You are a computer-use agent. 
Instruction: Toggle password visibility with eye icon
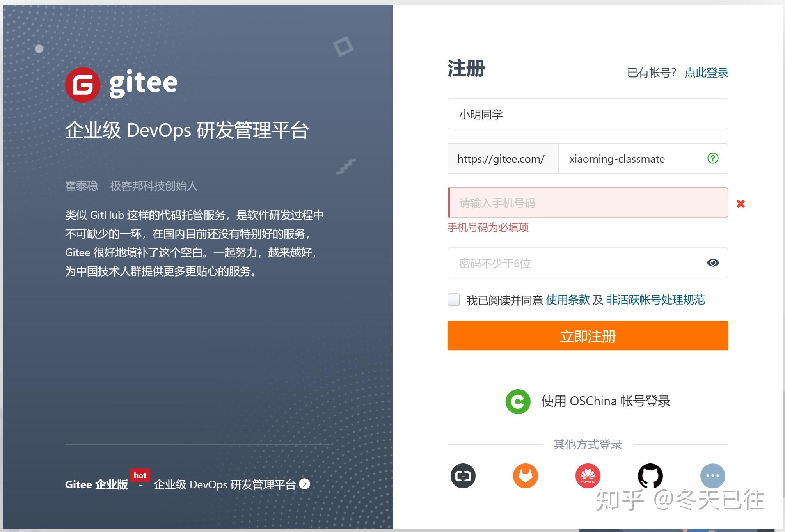(x=712, y=263)
